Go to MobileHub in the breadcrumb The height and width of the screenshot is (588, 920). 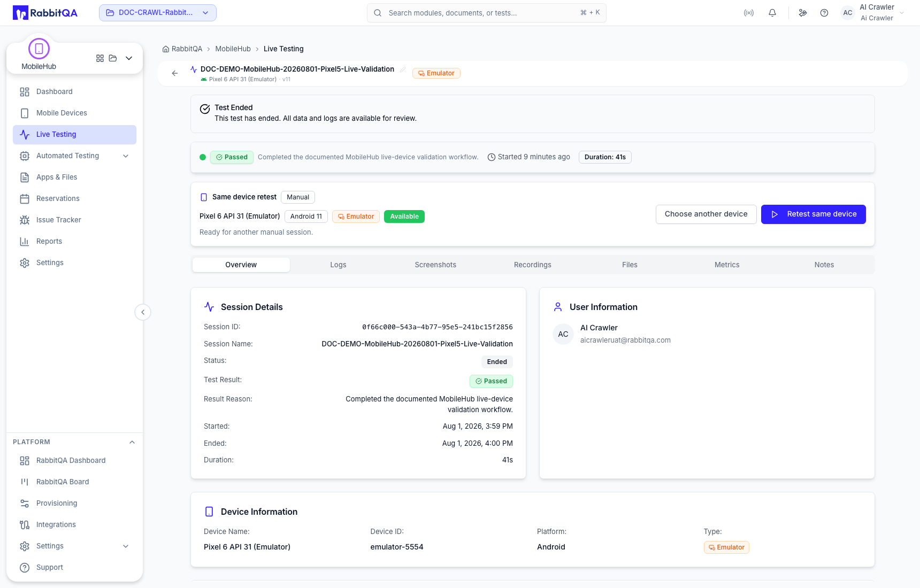point(233,49)
